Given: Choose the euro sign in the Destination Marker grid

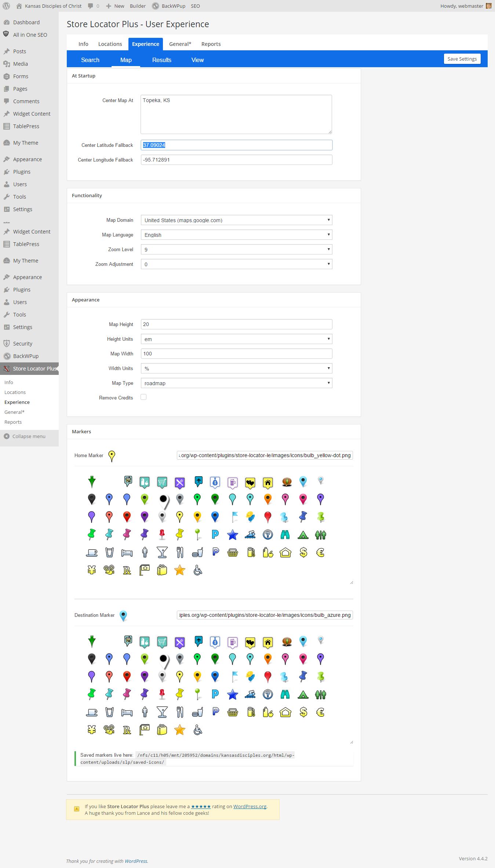Looking at the screenshot, I should (320, 712).
